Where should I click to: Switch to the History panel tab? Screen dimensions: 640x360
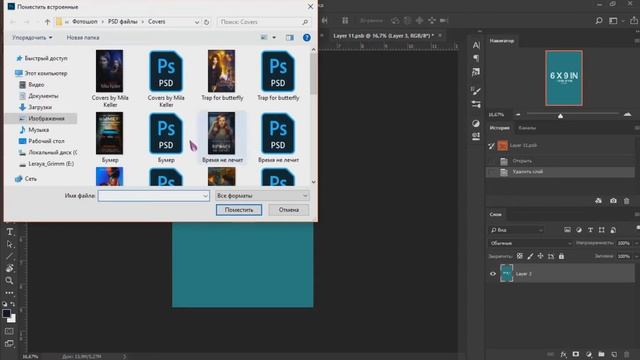point(499,128)
